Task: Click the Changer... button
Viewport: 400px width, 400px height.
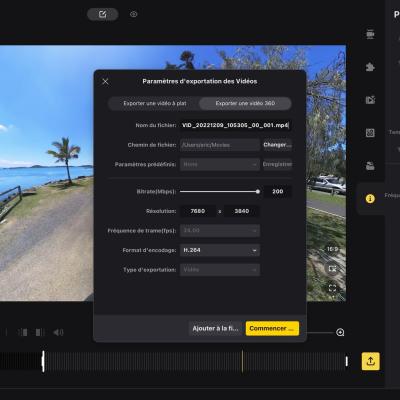Action: [x=277, y=145]
